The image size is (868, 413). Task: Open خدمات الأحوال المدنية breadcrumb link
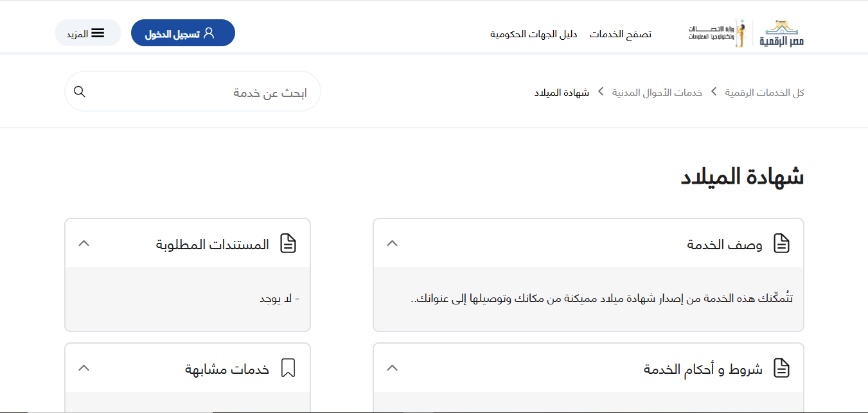[x=657, y=92]
